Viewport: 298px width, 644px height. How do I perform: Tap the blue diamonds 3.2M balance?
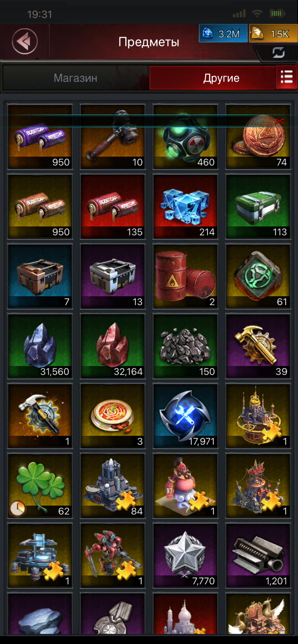point(223,33)
